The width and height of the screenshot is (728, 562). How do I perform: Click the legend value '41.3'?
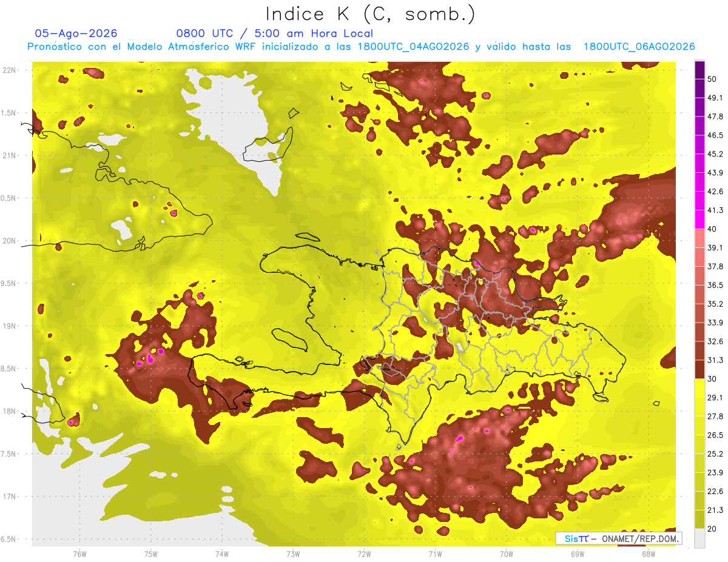coord(715,210)
